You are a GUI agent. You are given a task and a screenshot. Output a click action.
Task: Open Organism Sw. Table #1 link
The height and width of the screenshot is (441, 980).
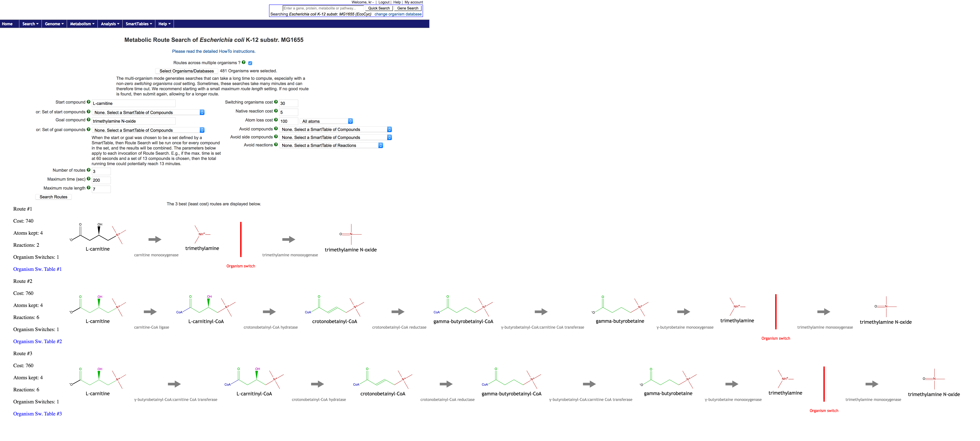[x=37, y=269]
